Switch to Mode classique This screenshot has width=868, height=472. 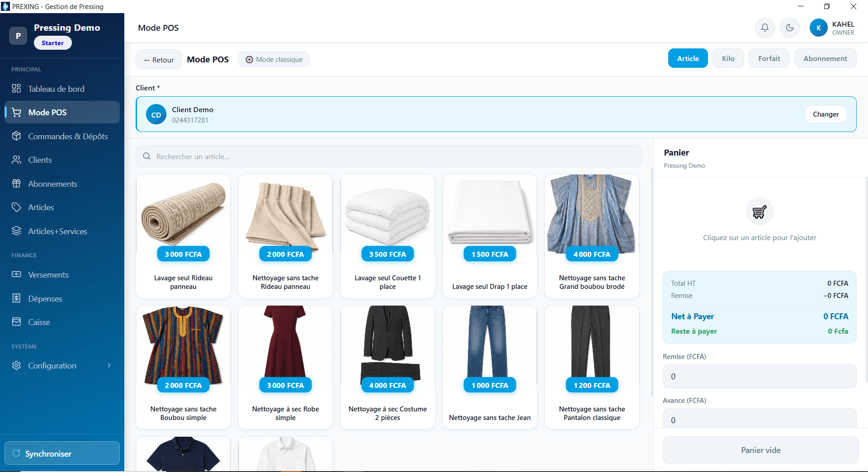pyautogui.click(x=274, y=60)
